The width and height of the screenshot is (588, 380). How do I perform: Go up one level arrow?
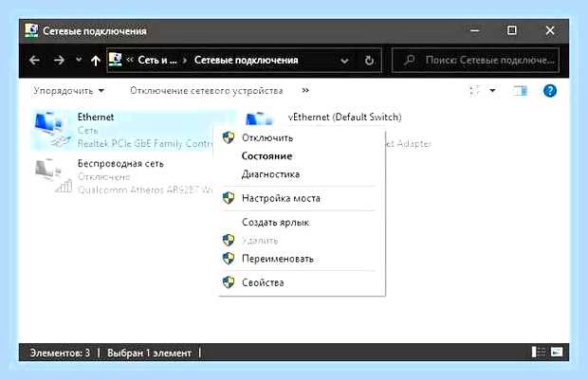[95, 61]
